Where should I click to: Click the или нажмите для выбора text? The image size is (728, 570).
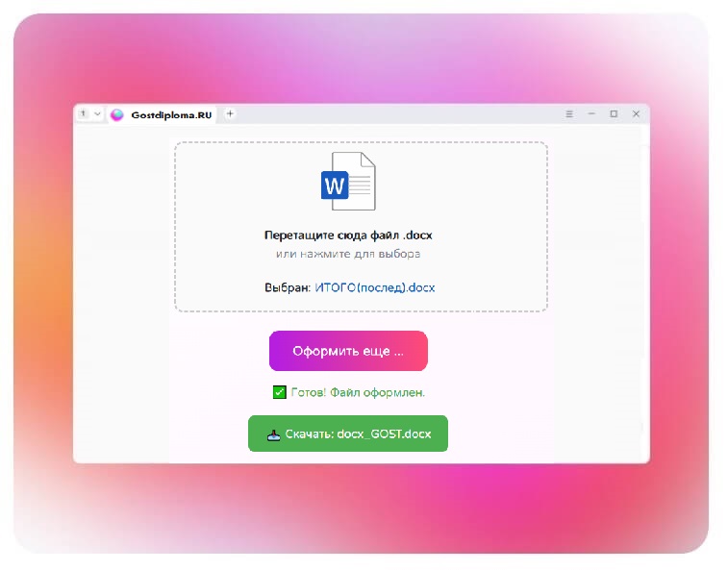click(x=347, y=254)
